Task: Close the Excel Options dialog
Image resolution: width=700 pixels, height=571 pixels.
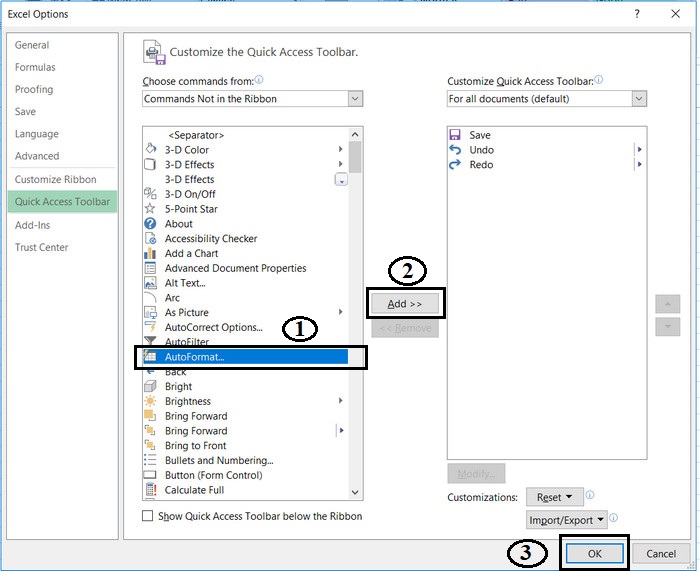Action: [x=676, y=14]
